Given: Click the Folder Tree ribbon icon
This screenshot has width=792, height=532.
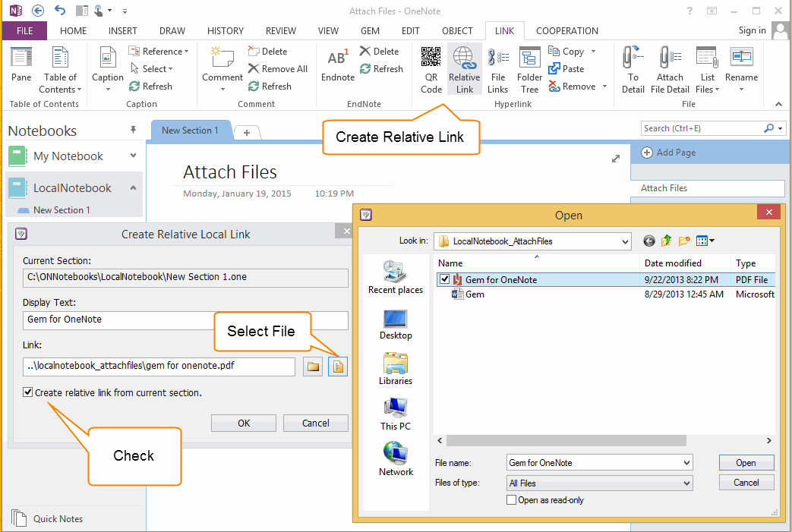Looking at the screenshot, I should click(x=529, y=70).
